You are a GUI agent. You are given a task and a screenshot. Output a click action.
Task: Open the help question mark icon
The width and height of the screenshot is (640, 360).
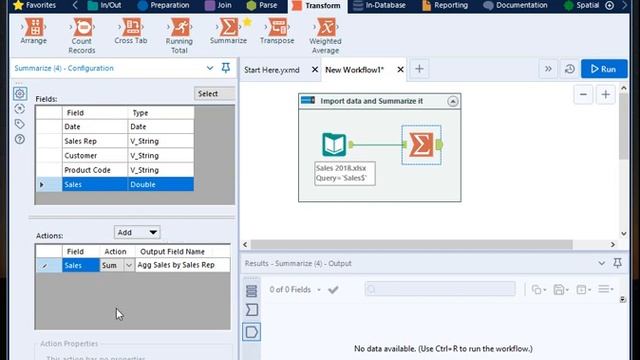[20, 139]
